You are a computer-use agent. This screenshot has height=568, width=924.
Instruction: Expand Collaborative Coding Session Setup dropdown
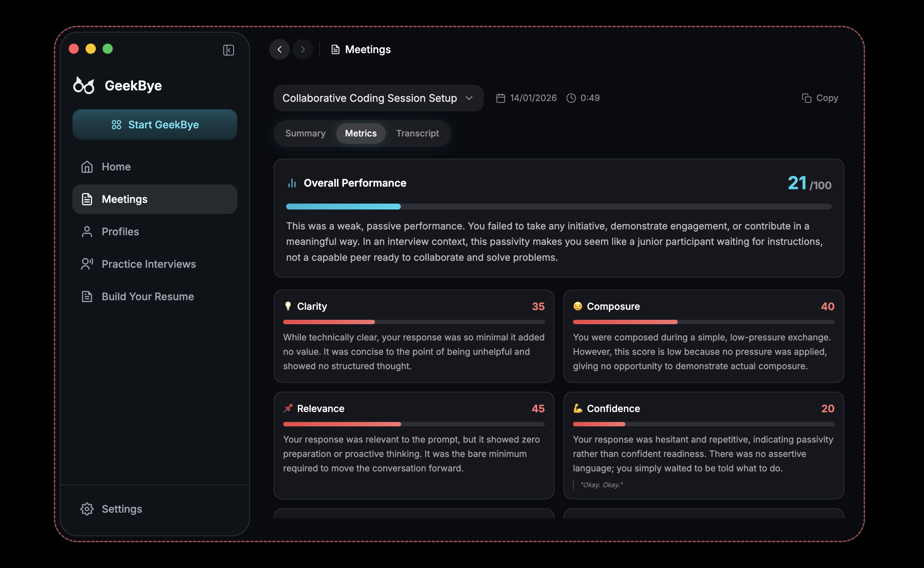tap(369, 98)
